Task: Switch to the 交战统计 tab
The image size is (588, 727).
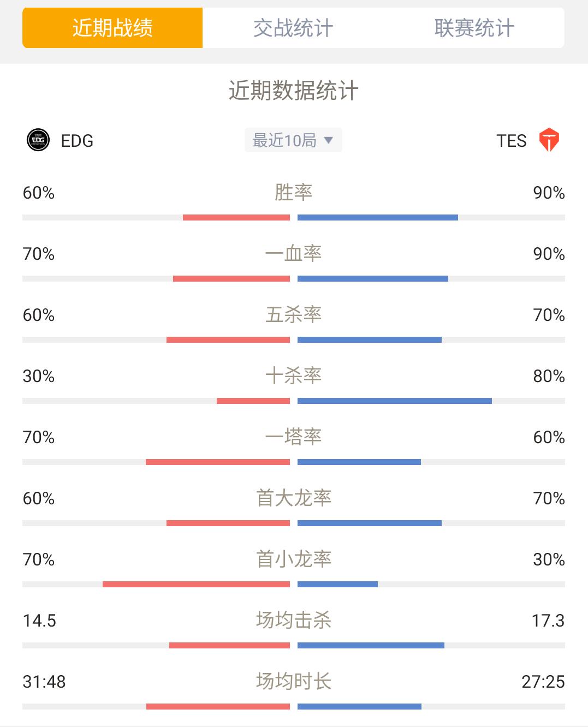Action: 293,28
